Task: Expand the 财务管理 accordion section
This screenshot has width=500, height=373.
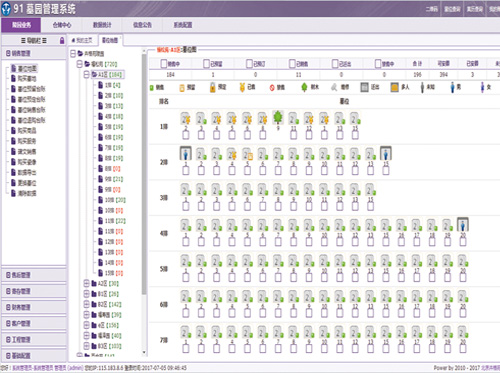Action: point(34,307)
